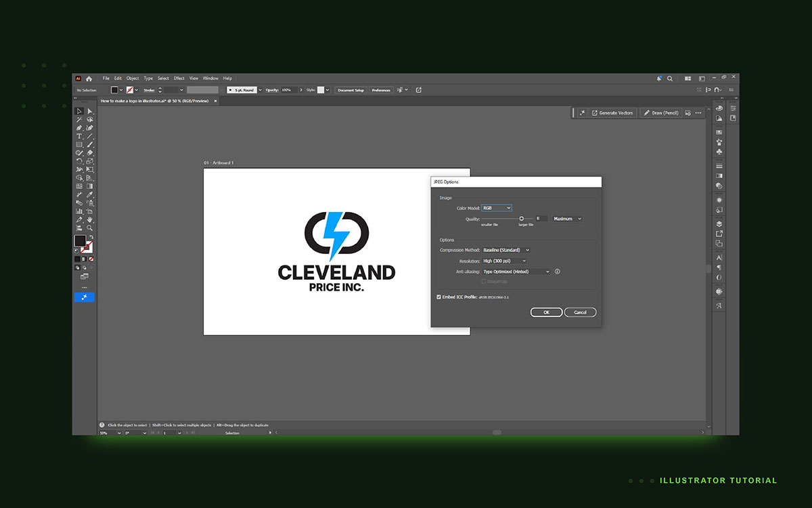
Task: Click the Fill color swatch in toolbar
Action: (x=80, y=240)
